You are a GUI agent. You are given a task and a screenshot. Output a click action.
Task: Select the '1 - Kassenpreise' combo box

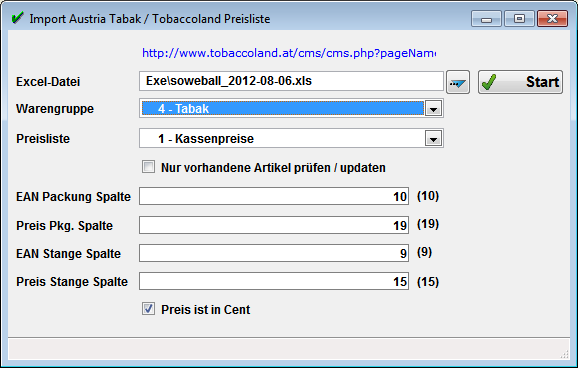pyautogui.click(x=291, y=138)
